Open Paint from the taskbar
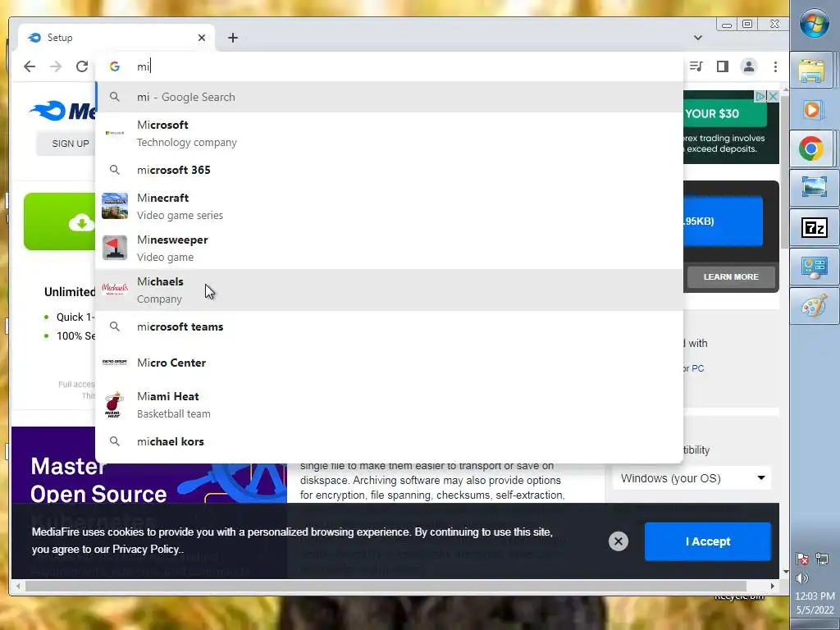The width and height of the screenshot is (840, 630). coord(814,307)
